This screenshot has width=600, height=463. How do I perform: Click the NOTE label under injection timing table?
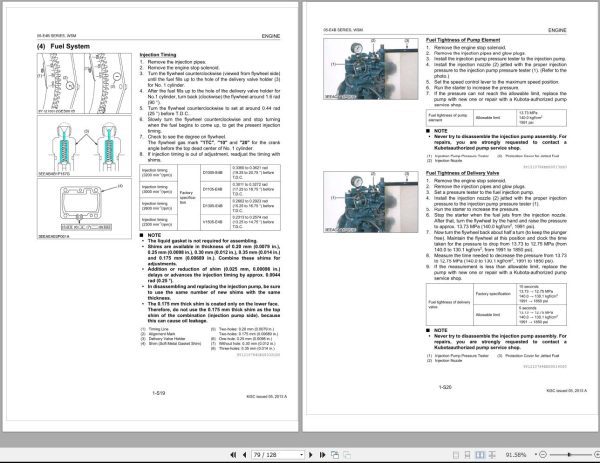point(154,235)
